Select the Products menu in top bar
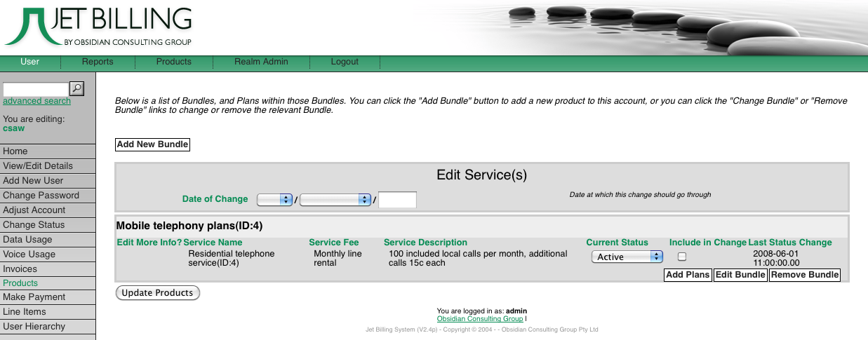Screen dimensions: 868x340 pyautogui.click(x=174, y=62)
